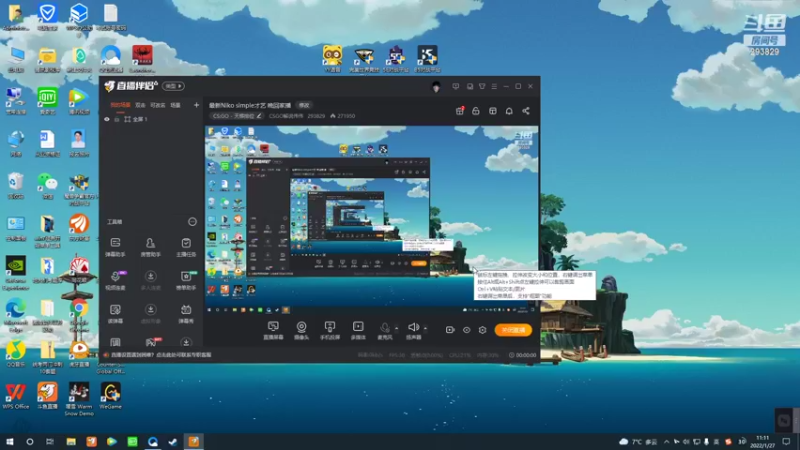Viewport: 800px width, 450px height.
Task: Switch to the third scene tab
Action: coord(158,105)
